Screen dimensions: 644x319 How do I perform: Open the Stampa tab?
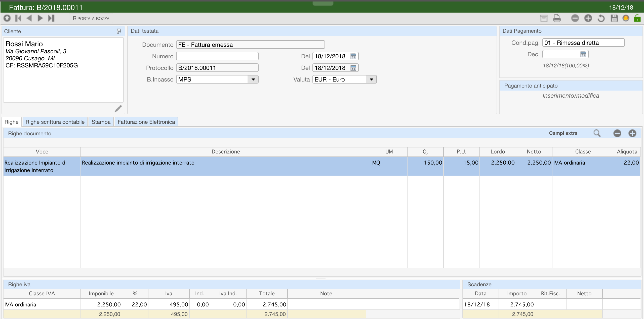(x=101, y=122)
